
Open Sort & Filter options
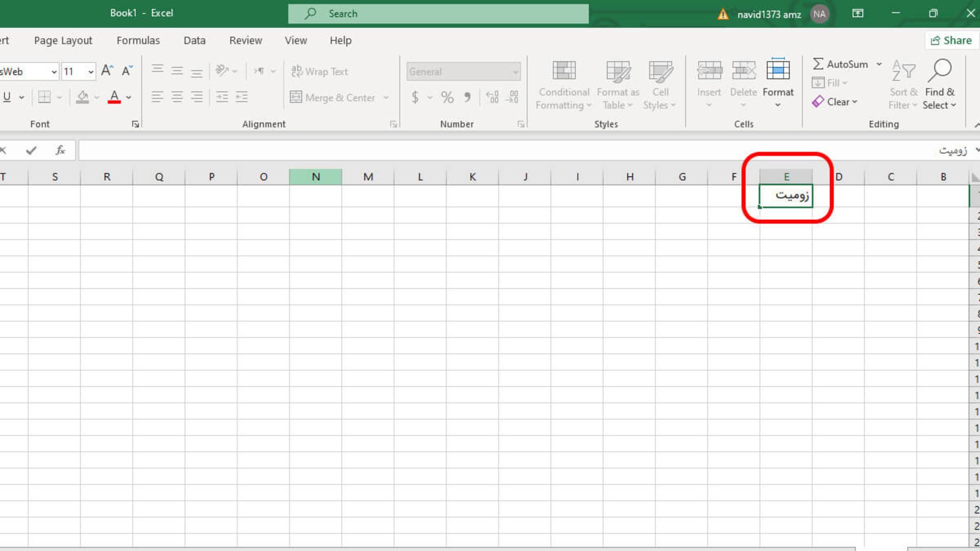tap(903, 85)
